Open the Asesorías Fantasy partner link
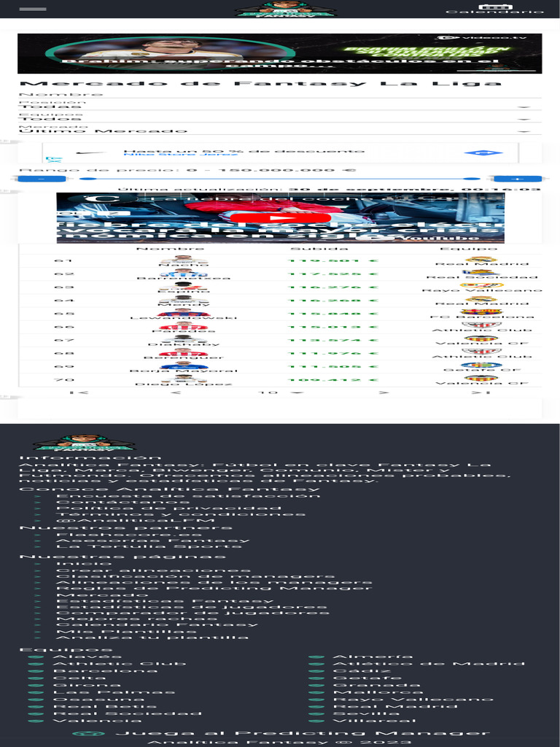The height and width of the screenshot is (747, 560). [153, 541]
